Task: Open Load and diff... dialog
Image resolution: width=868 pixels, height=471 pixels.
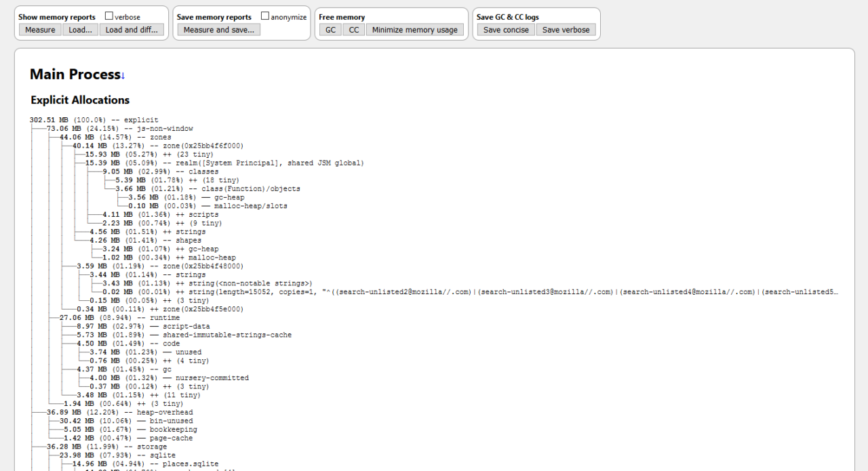Action: [132, 30]
